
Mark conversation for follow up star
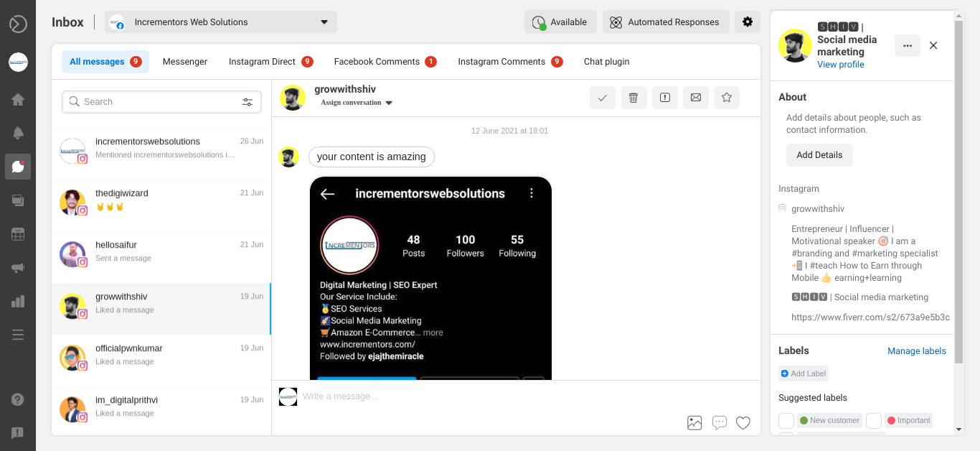(x=727, y=98)
